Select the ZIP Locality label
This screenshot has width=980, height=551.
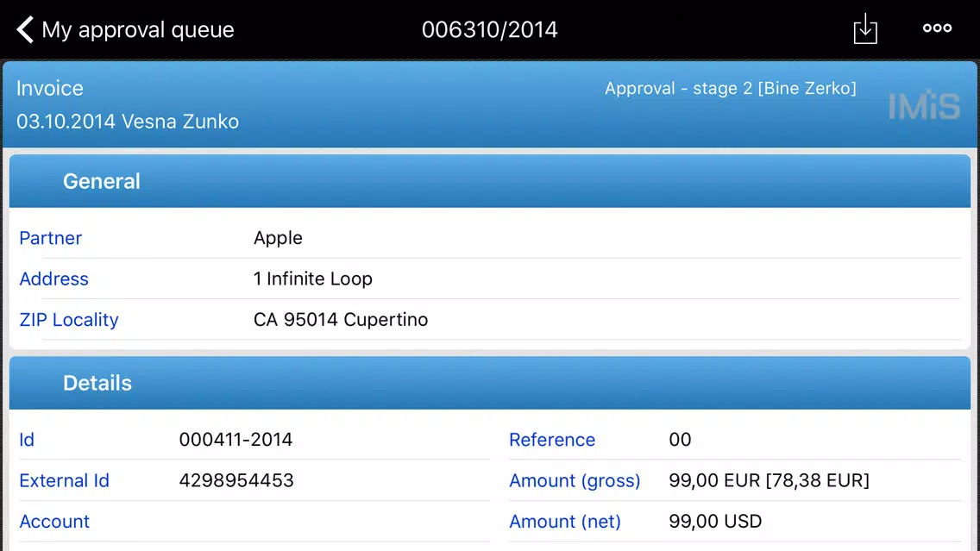69,320
